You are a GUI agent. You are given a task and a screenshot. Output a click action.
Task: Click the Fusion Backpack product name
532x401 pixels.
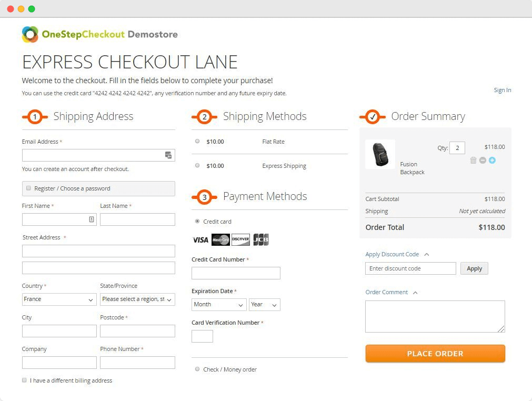point(412,168)
